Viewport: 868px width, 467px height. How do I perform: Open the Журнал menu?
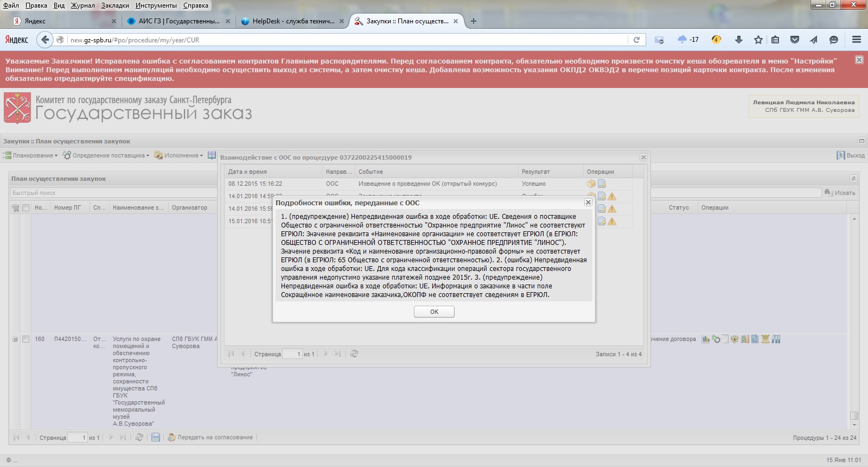click(82, 5)
